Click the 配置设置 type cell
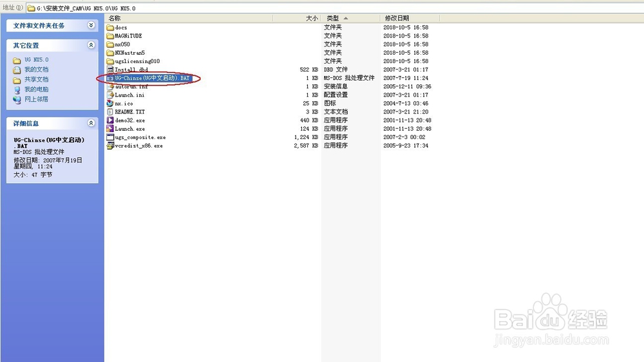The width and height of the screenshot is (644, 362). (336, 95)
